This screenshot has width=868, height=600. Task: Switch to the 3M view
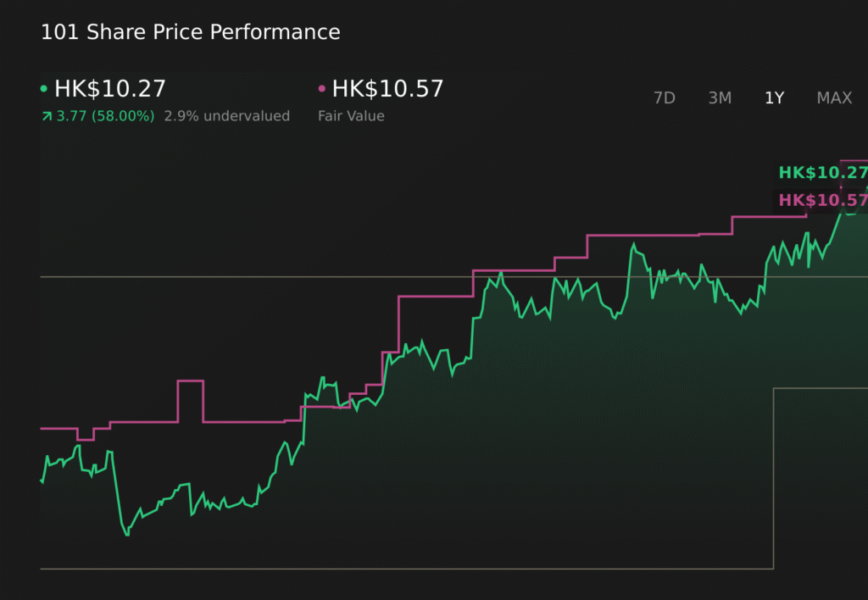(720, 97)
